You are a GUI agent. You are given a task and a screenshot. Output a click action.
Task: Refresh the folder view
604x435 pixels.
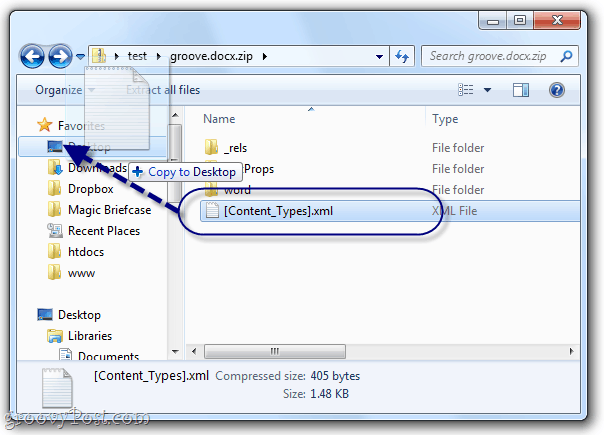coord(402,57)
